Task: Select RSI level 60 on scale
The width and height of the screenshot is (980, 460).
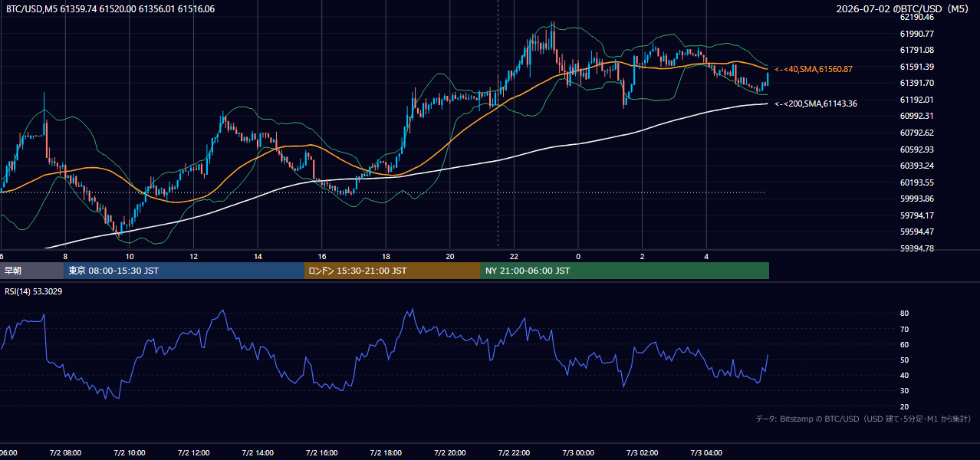Action: click(904, 344)
